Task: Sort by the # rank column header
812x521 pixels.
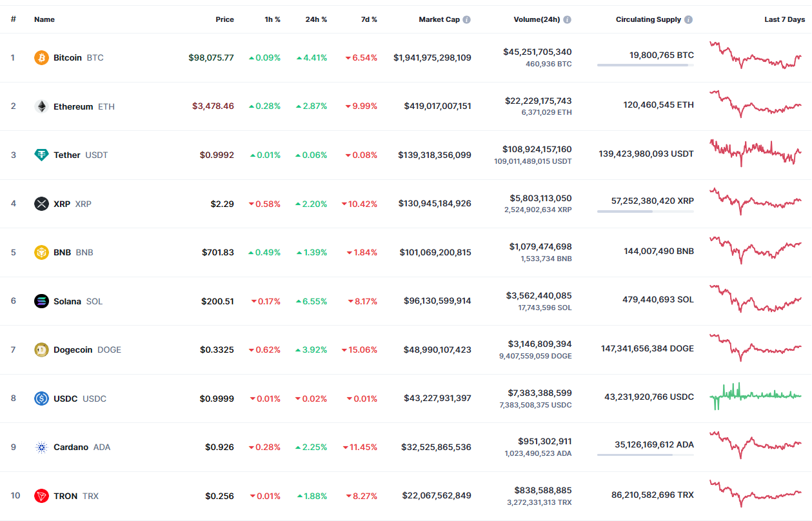Action: pos(13,19)
